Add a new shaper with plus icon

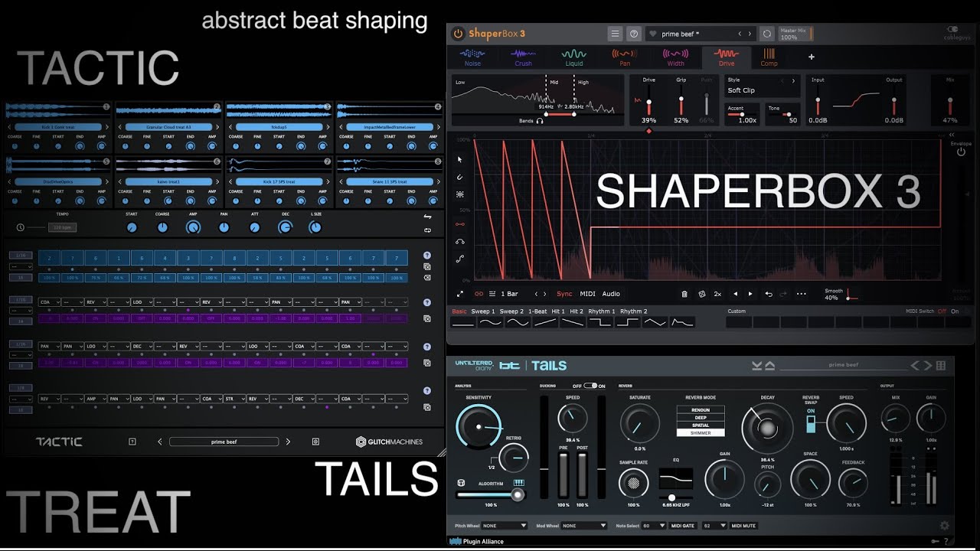(811, 57)
